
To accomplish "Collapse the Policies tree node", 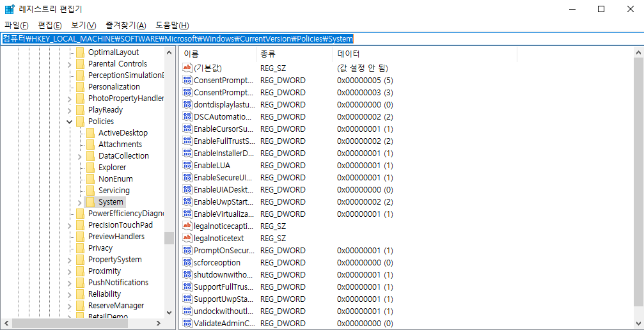I will pos(70,122).
